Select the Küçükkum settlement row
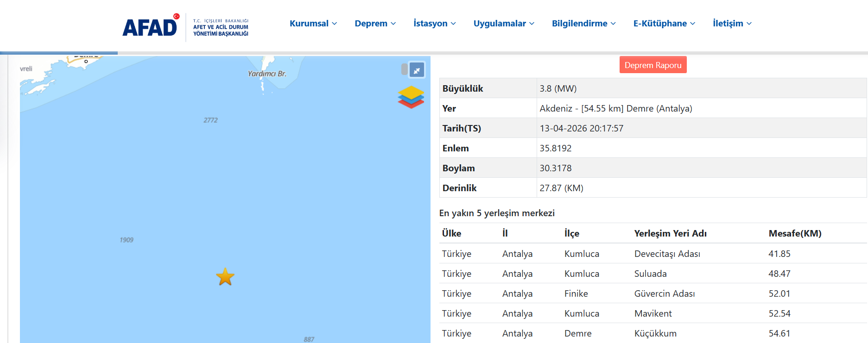The height and width of the screenshot is (343, 868). (x=655, y=333)
